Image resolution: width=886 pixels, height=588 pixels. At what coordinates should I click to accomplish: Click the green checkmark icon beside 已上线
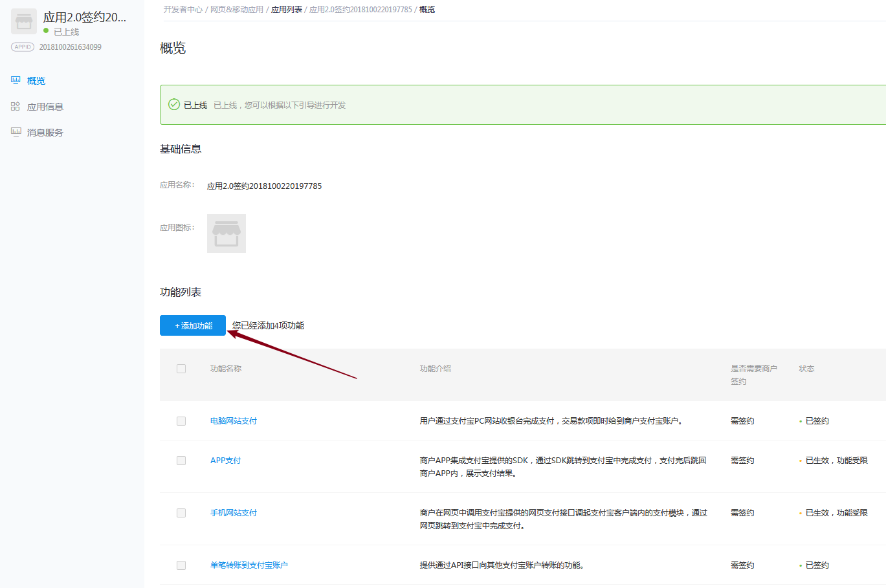tap(174, 105)
